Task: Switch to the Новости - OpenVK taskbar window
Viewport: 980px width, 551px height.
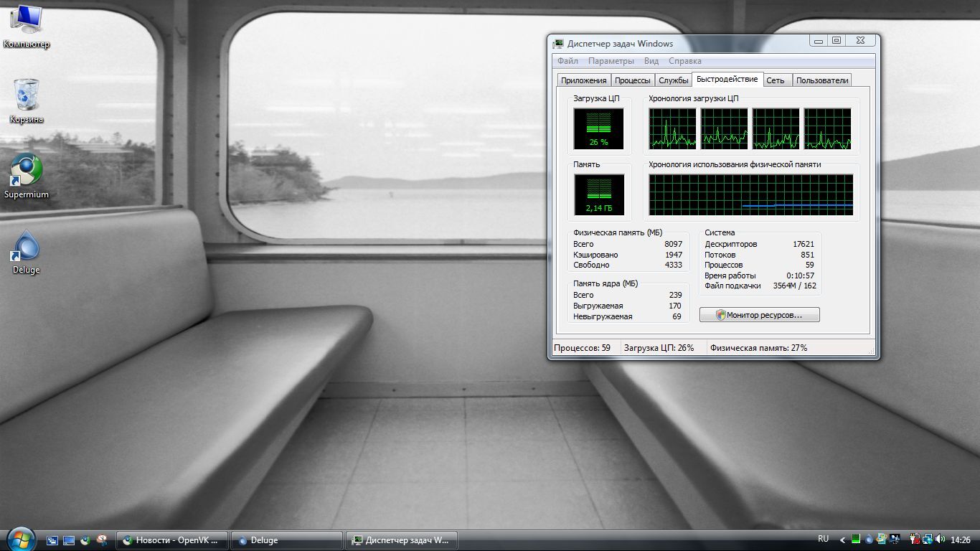Action: [172, 540]
